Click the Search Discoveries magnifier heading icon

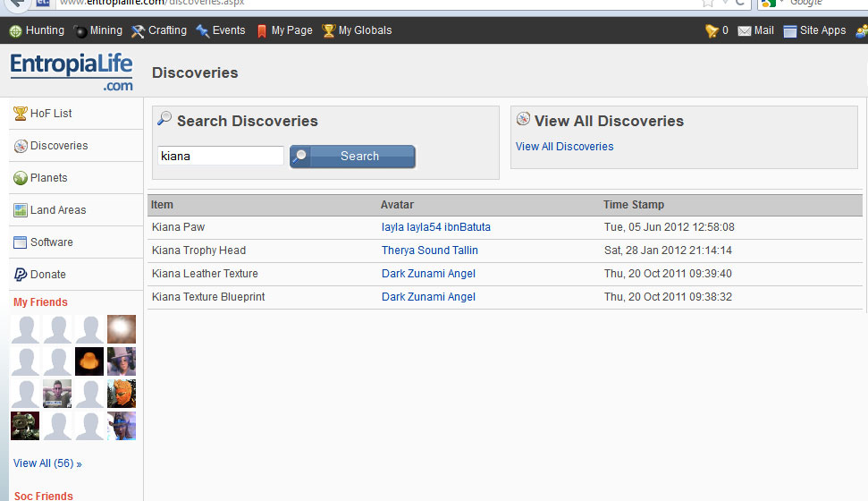coord(164,117)
